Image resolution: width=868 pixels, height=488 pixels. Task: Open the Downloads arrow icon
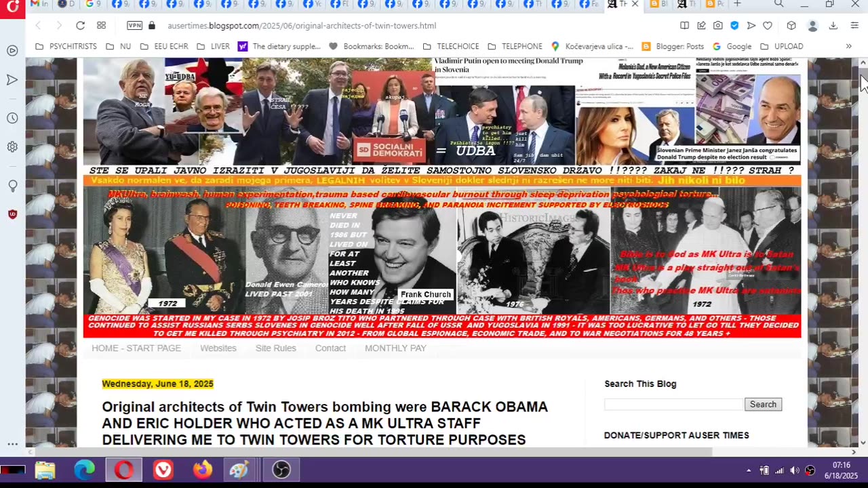833,26
